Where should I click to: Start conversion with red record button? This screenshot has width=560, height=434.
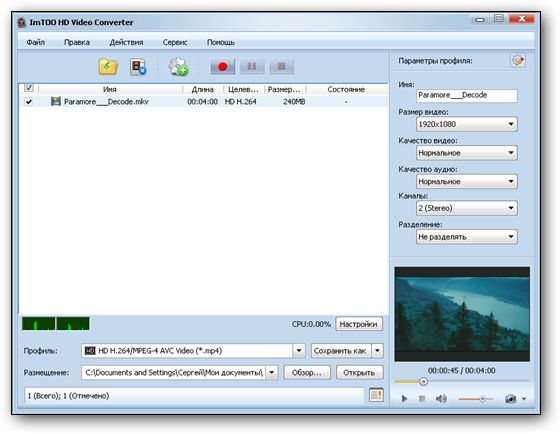pos(222,66)
